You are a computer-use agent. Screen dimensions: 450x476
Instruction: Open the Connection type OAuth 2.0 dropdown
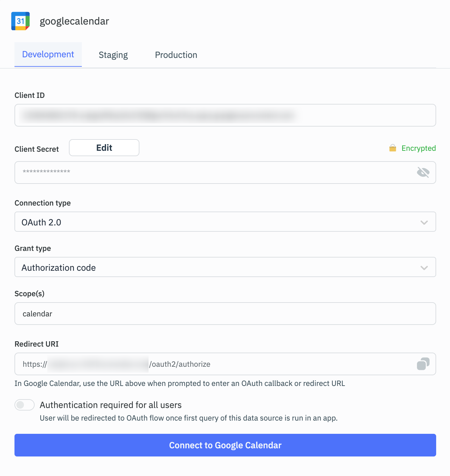click(x=225, y=222)
